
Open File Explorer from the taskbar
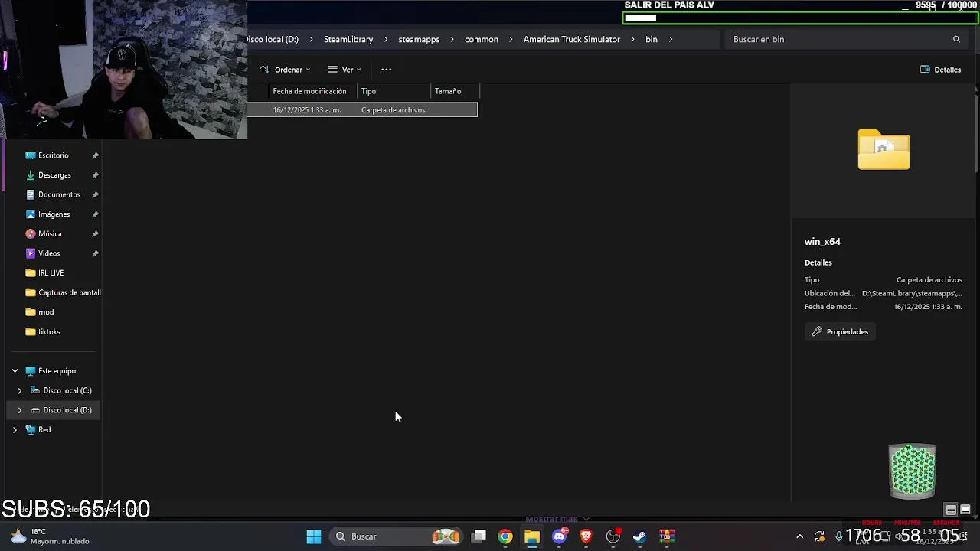[x=532, y=536]
